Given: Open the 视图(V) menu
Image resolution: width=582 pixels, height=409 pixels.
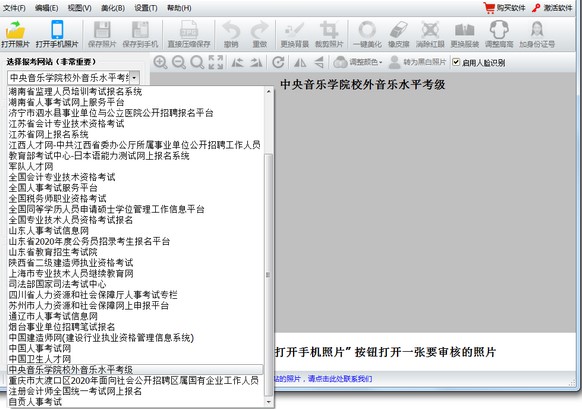Looking at the screenshot, I should point(79,8).
